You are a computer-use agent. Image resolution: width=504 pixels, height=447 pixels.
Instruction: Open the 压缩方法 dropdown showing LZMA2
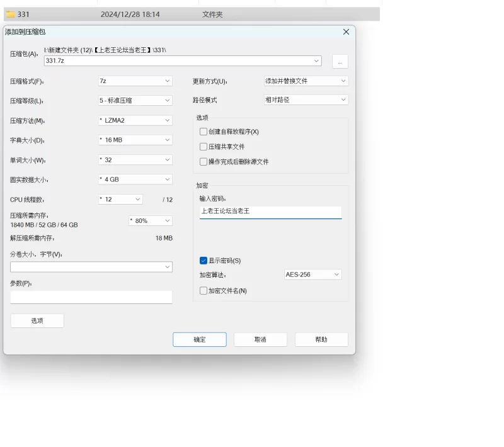(135, 120)
